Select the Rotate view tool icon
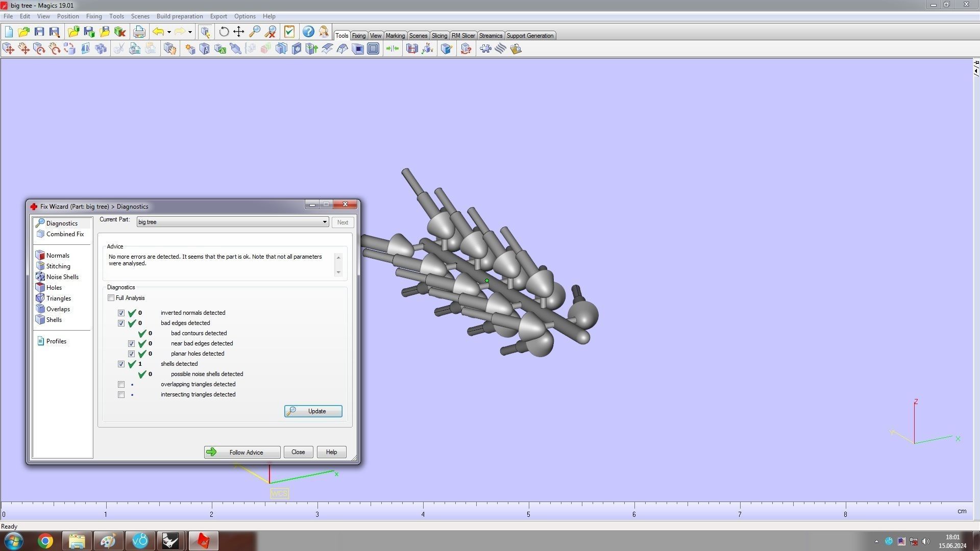The width and height of the screenshot is (980, 551). tap(224, 32)
